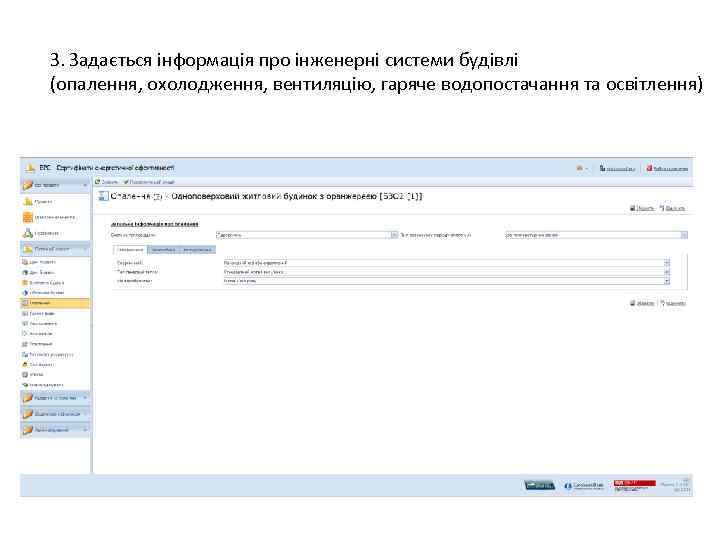The height and width of the screenshot is (540, 720).
Task: Open the heat distribution system dropdown arrow
Action: pyautogui.click(x=394, y=235)
